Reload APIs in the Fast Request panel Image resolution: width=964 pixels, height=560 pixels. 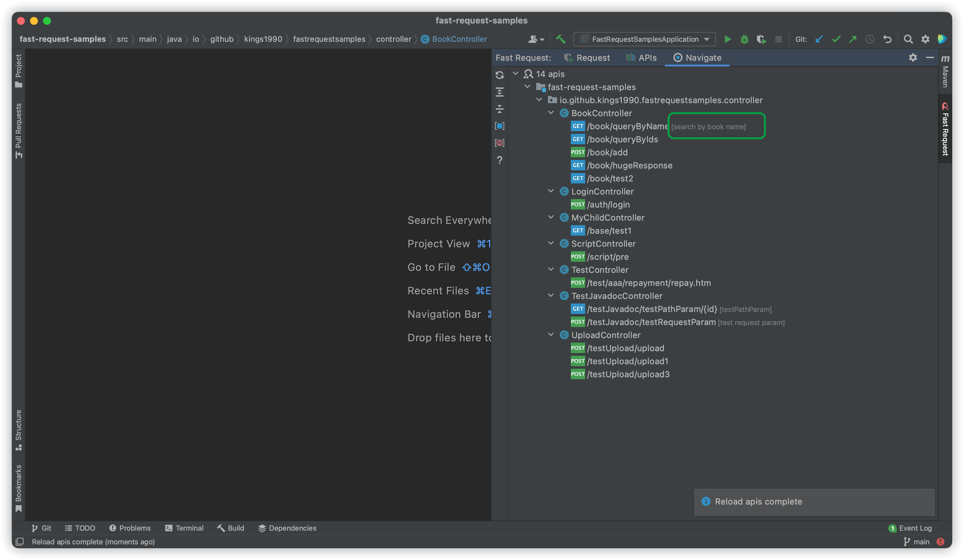[500, 75]
